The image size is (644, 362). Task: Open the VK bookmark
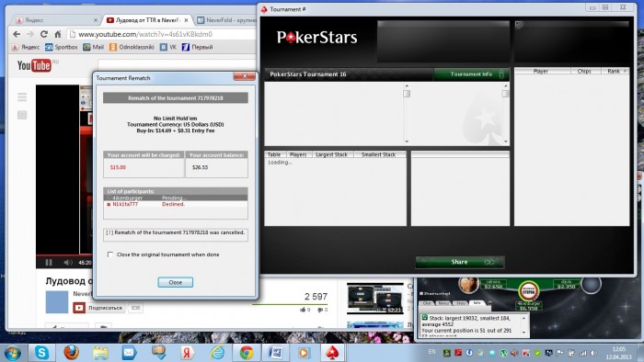[168, 47]
